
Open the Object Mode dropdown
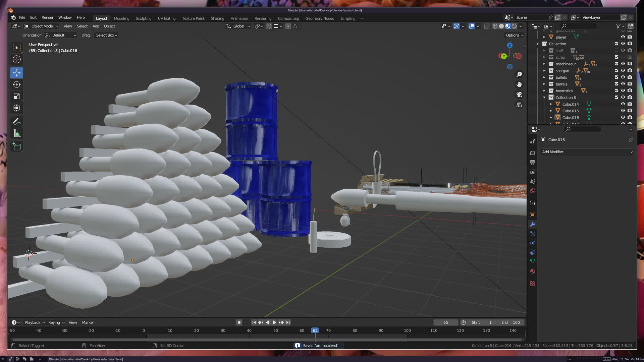(42, 26)
